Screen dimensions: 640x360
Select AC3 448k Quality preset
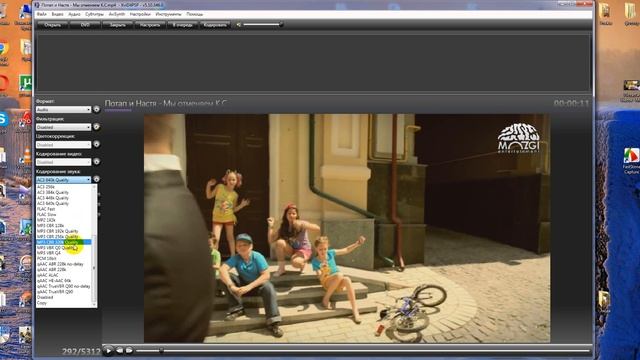click(x=64, y=198)
